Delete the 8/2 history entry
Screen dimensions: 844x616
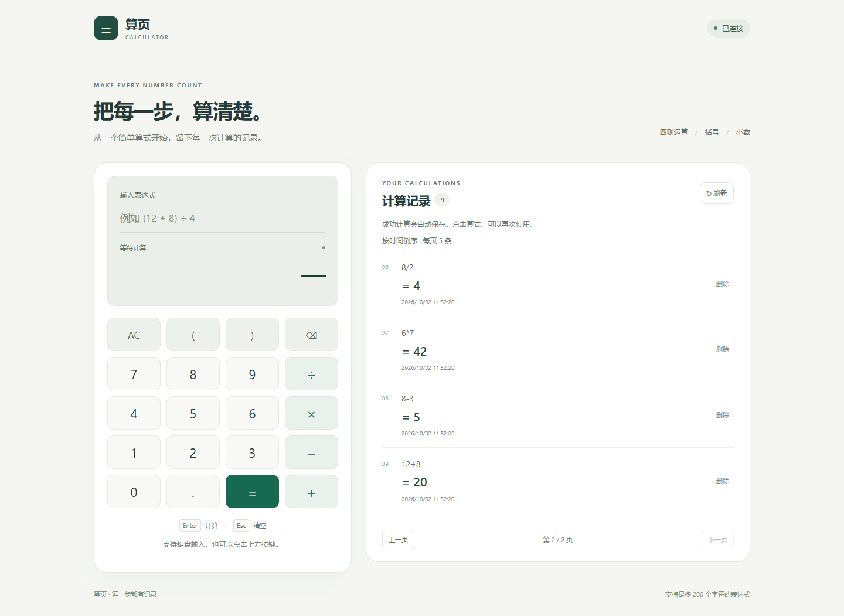pyautogui.click(x=723, y=284)
